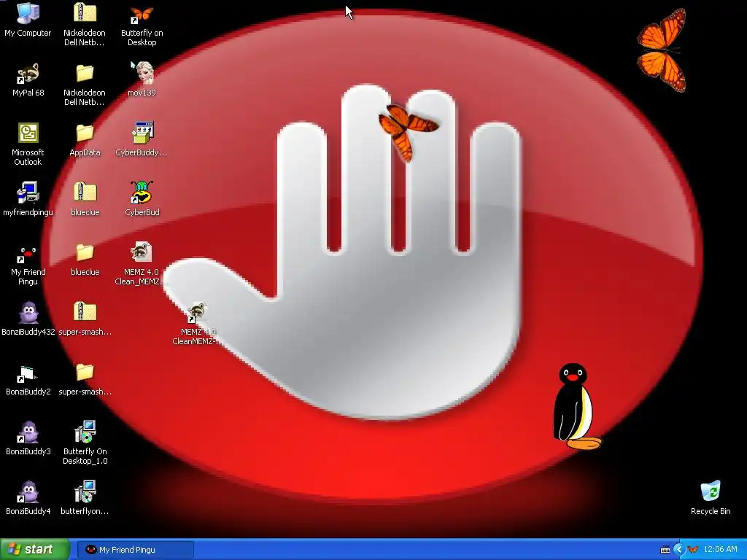Select the Microsoft Outlook icon
747x560 pixels.
28,133
